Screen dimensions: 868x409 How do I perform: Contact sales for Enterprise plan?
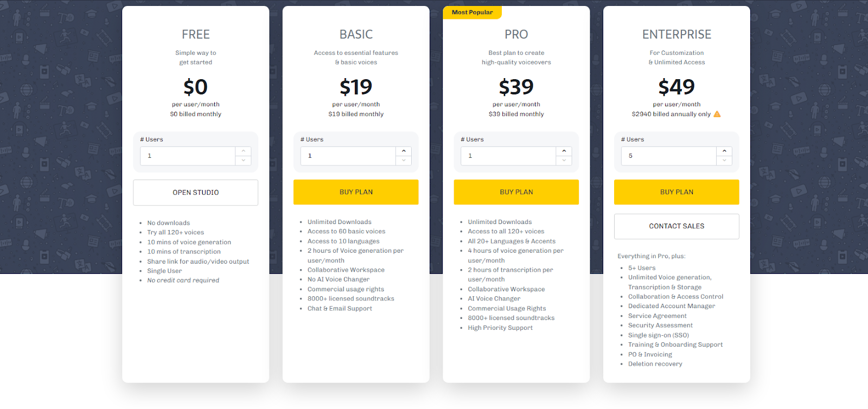tap(676, 226)
